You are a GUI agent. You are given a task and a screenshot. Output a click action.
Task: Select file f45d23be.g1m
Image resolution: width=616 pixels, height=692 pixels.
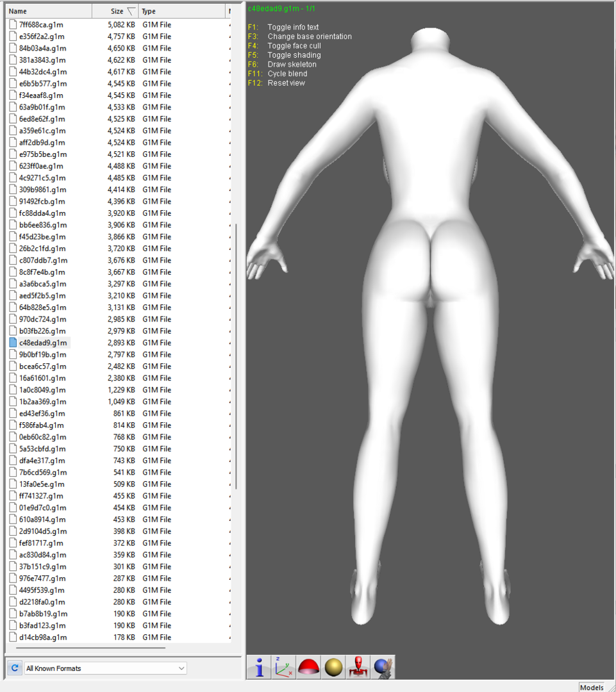tap(42, 236)
